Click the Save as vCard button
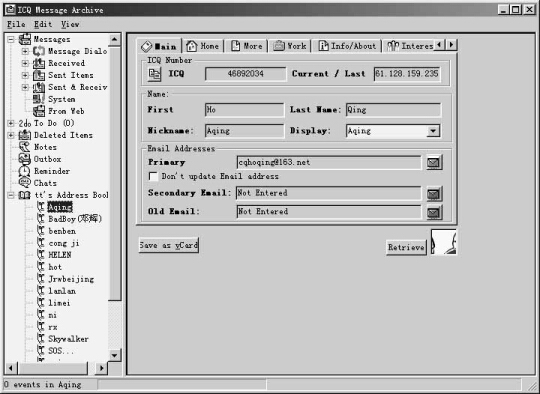540x394 pixels. [x=169, y=245]
